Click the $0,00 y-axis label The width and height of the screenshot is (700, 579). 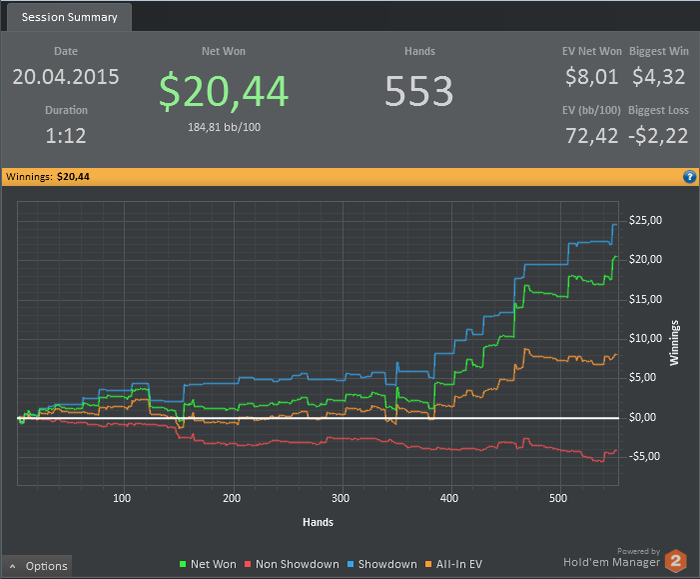pyautogui.click(x=642, y=417)
